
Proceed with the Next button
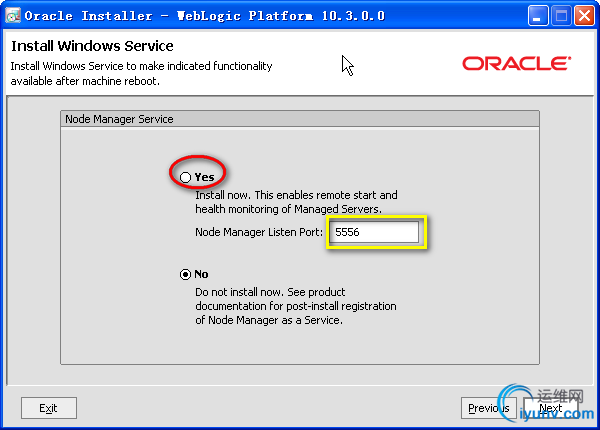(x=551, y=408)
